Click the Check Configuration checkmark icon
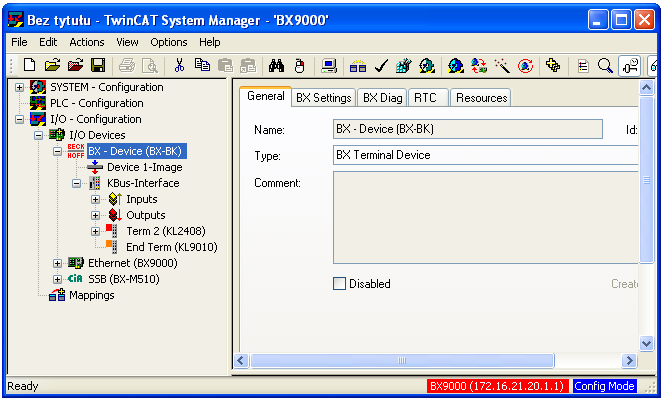 (x=381, y=66)
